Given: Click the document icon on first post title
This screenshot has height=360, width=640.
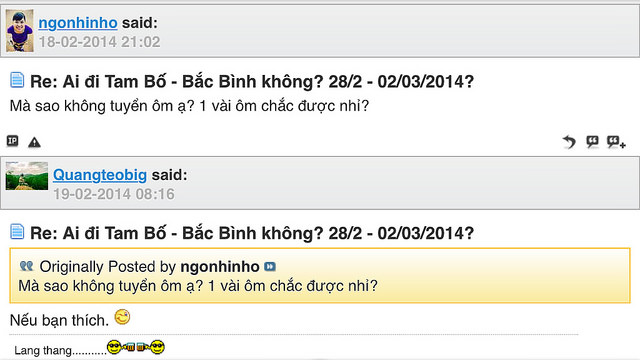Looking at the screenshot, I should pos(17,80).
